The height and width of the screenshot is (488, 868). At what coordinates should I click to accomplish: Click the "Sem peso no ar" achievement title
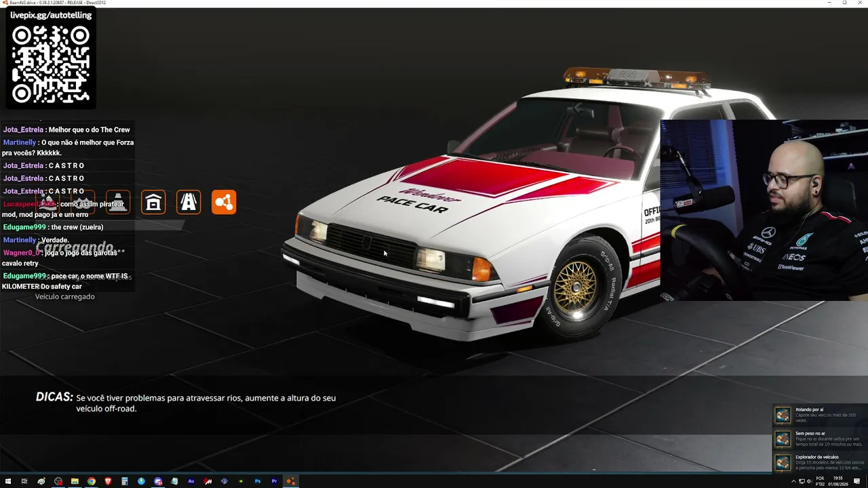tap(810, 433)
